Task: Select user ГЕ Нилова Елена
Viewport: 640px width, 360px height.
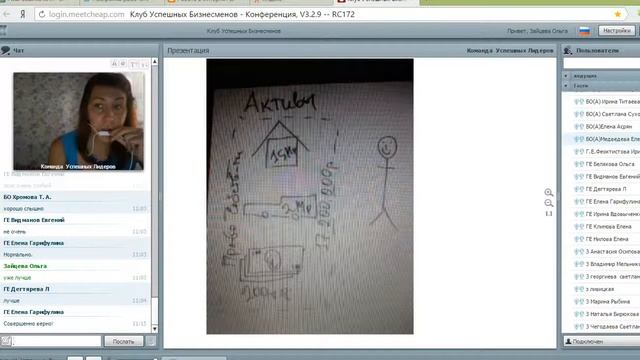Action: coord(607,239)
